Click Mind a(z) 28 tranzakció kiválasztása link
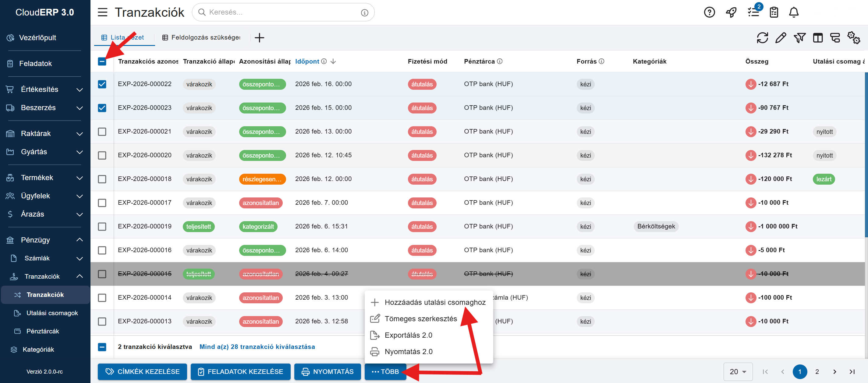The height and width of the screenshot is (383, 868). [x=257, y=347]
